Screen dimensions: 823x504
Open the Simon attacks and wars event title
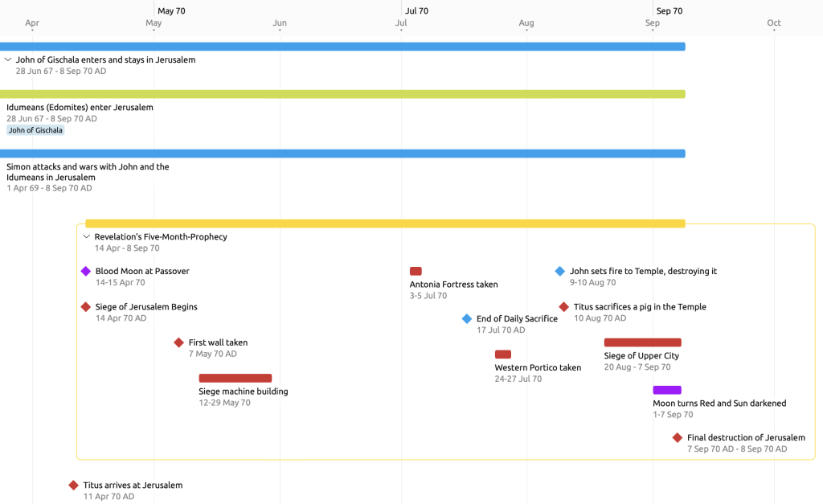coord(88,172)
